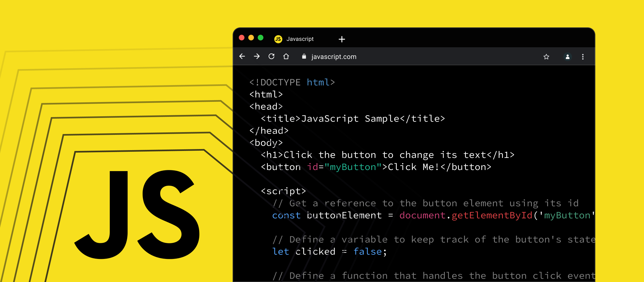
Task: Click comment 'Define a variable to keep track'
Action: [x=434, y=240]
